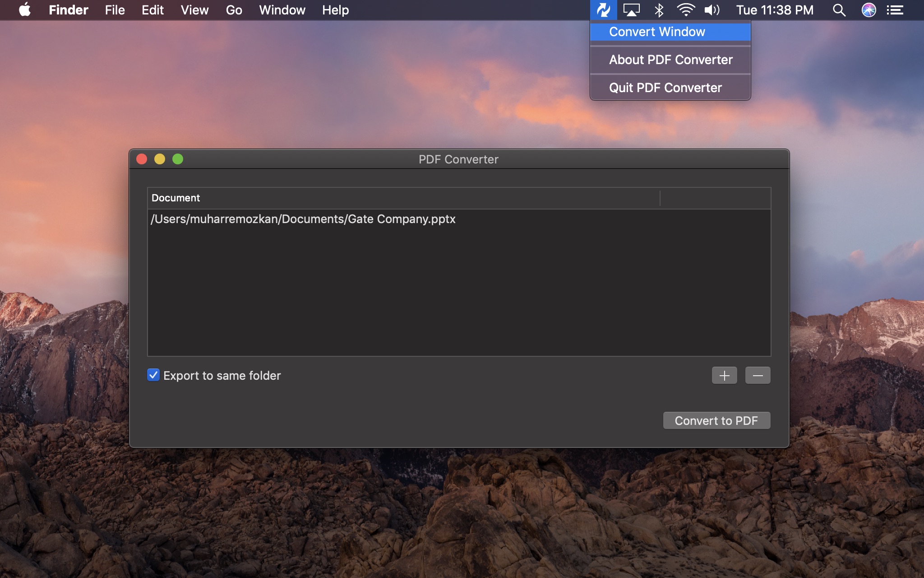Open the Finder menu
The width and height of the screenshot is (924, 578).
pos(69,10)
